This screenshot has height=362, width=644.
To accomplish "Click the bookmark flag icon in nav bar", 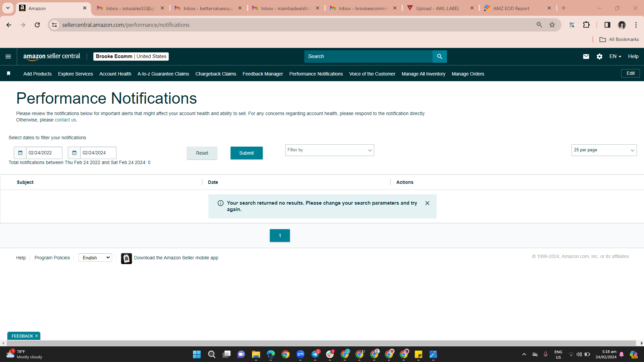I will tap(9, 73).
